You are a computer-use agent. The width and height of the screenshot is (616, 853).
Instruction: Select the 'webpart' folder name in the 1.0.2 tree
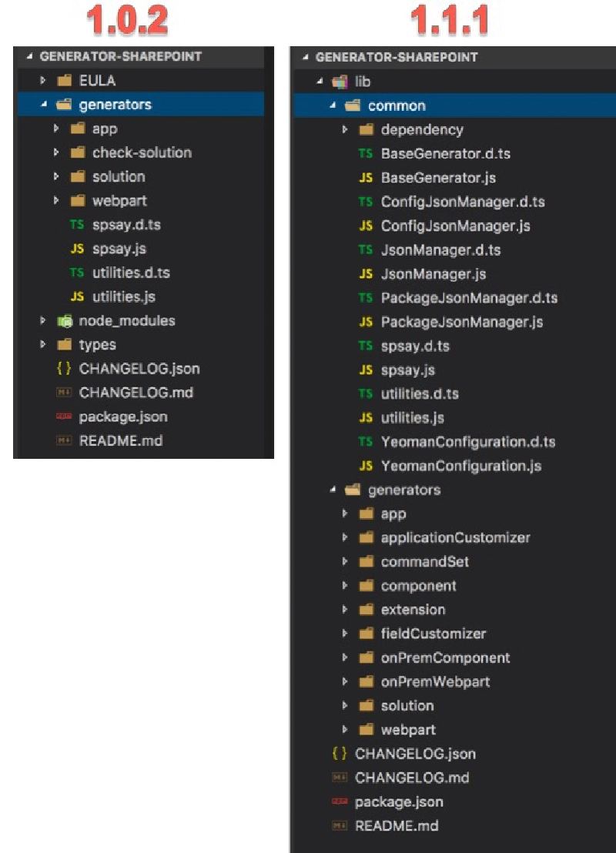point(119,201)
